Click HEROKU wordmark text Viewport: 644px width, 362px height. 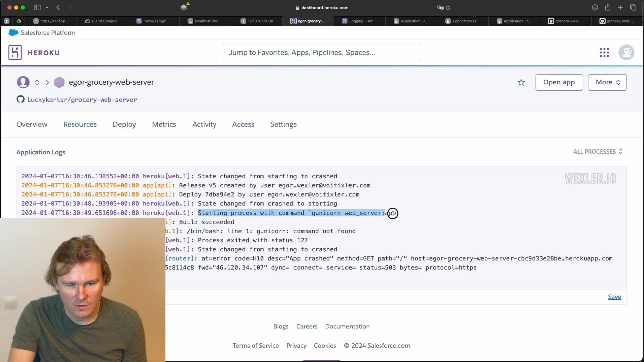point(44,53)
